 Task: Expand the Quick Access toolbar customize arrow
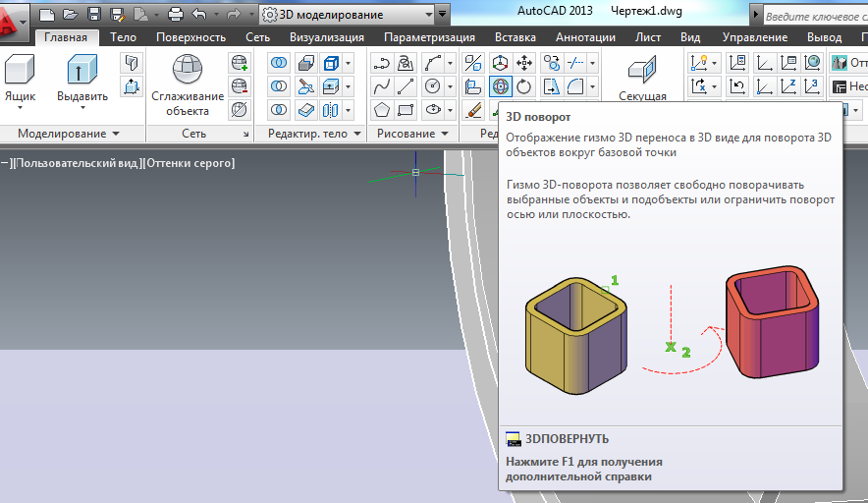442,15
